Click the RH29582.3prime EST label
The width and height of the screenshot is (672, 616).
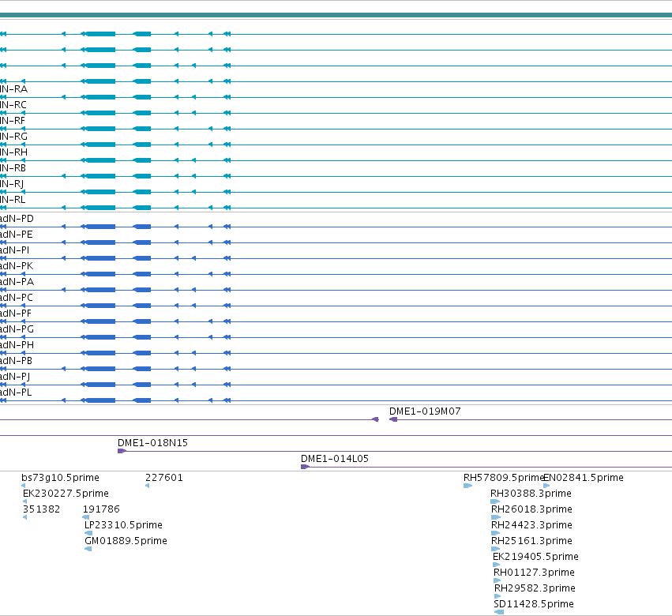tap(535, 588)
